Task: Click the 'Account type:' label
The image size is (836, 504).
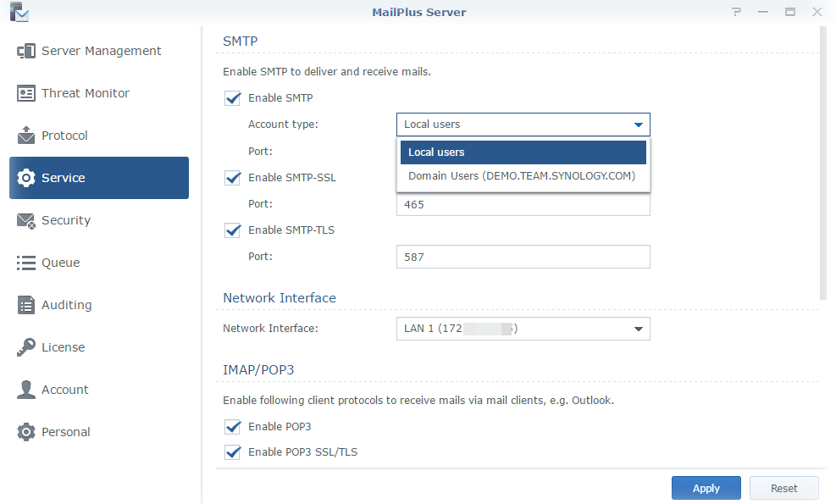Action: (283, 125)
